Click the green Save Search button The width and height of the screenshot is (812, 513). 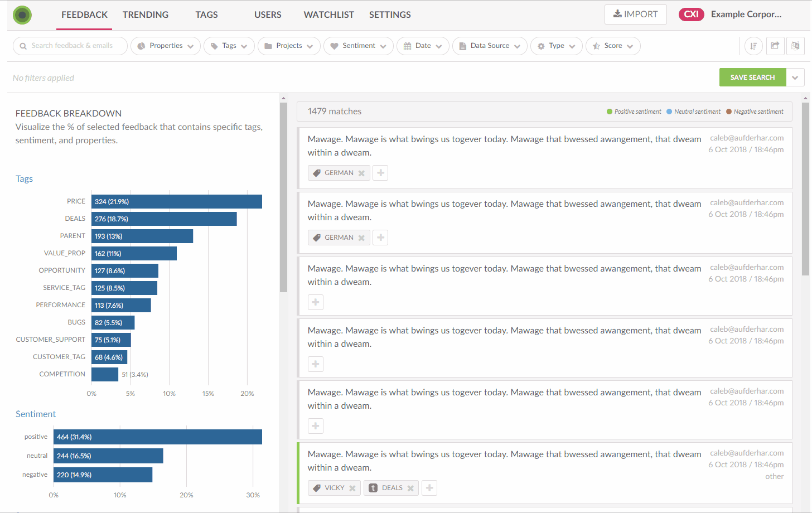[753, 78]
